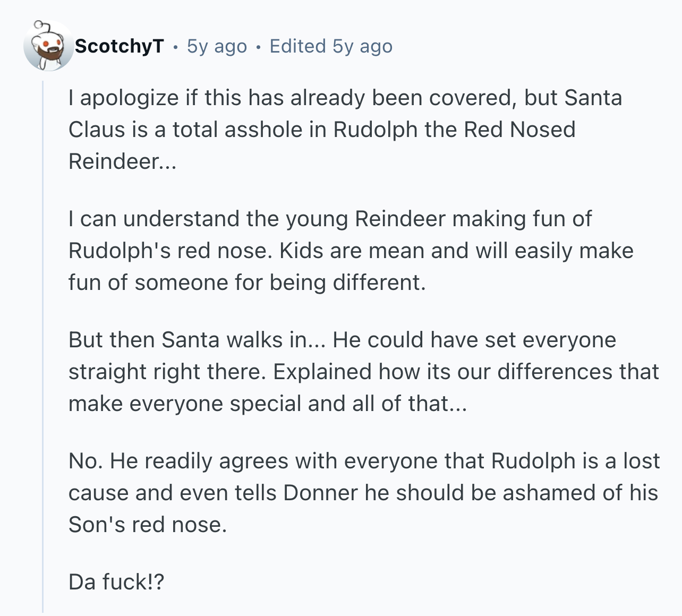Click the line 'fun of someone for being different.'
682x616 pixels.
tap(247, 283)
